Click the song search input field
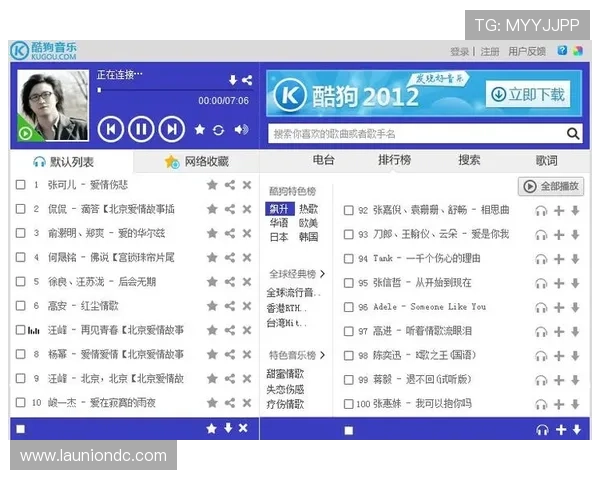Screen dimensions: 600x480 (x=416, y=134)
